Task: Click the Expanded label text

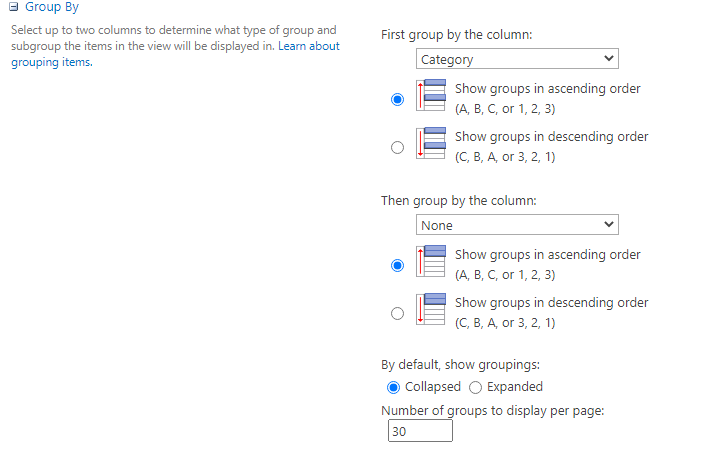Action: [x=515, y=387]
